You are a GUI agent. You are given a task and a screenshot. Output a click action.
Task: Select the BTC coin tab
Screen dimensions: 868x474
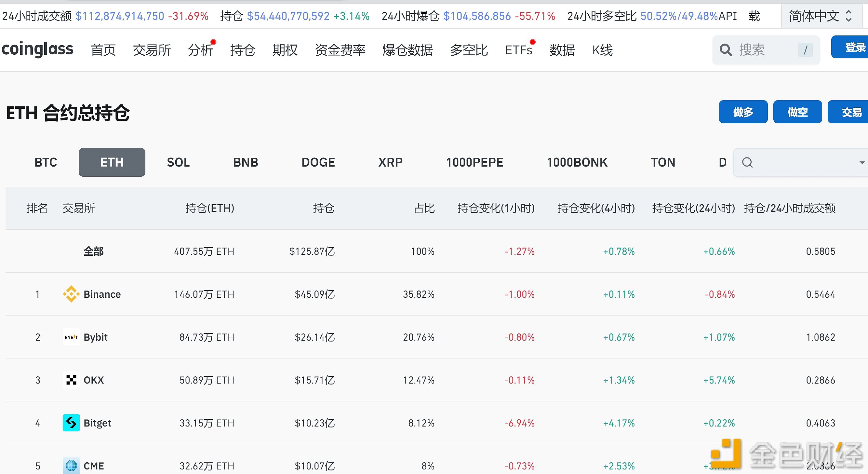point(46,162)
